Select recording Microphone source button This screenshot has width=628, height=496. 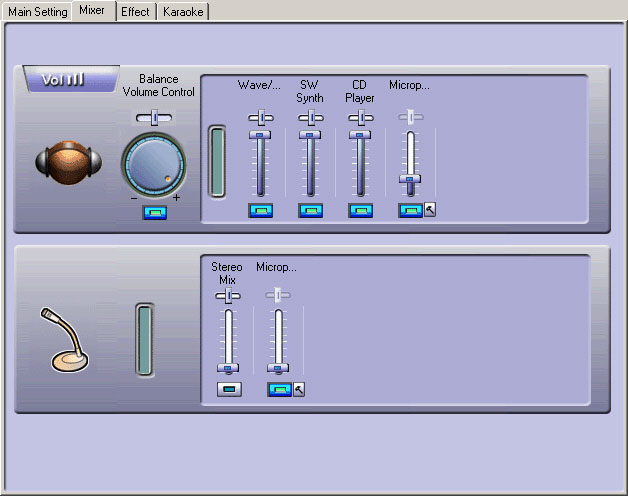coord(279,389)
